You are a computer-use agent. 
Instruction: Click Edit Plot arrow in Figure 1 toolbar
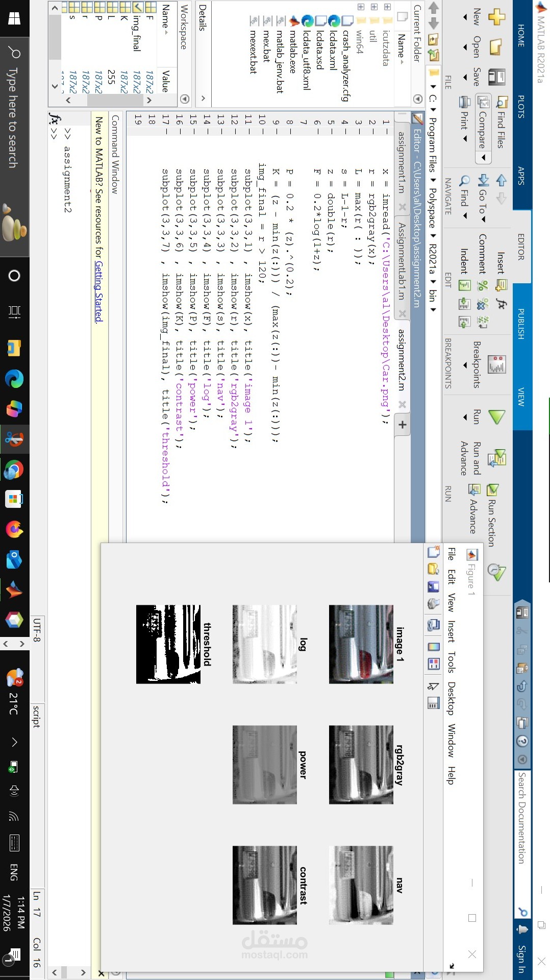tap(433, 686)
